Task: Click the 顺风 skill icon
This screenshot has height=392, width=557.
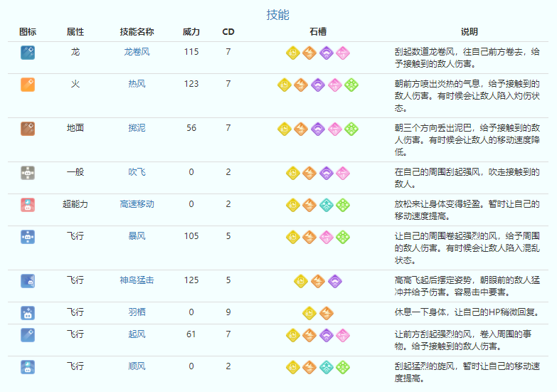Action: coord(28,367)
